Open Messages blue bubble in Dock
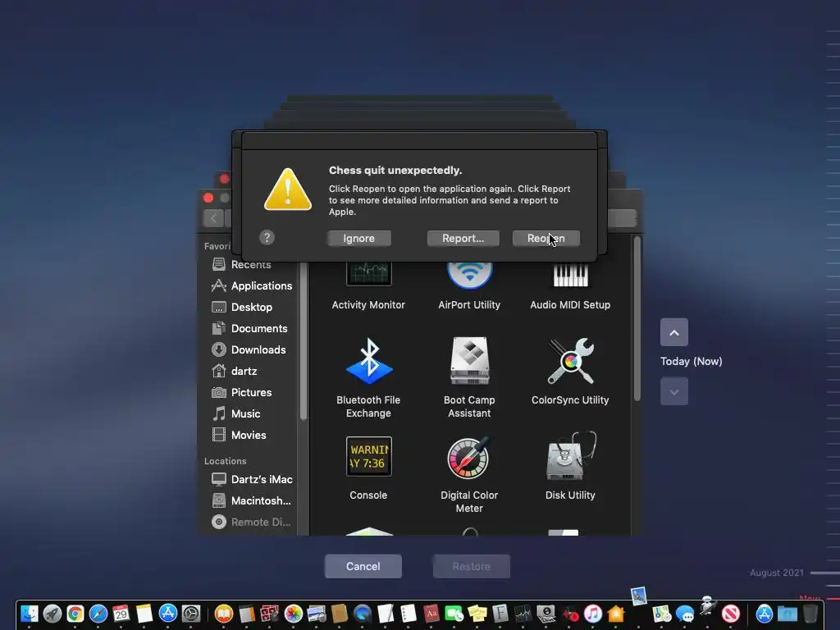Viewport: 840px width, 630px height. click(685, 614)
